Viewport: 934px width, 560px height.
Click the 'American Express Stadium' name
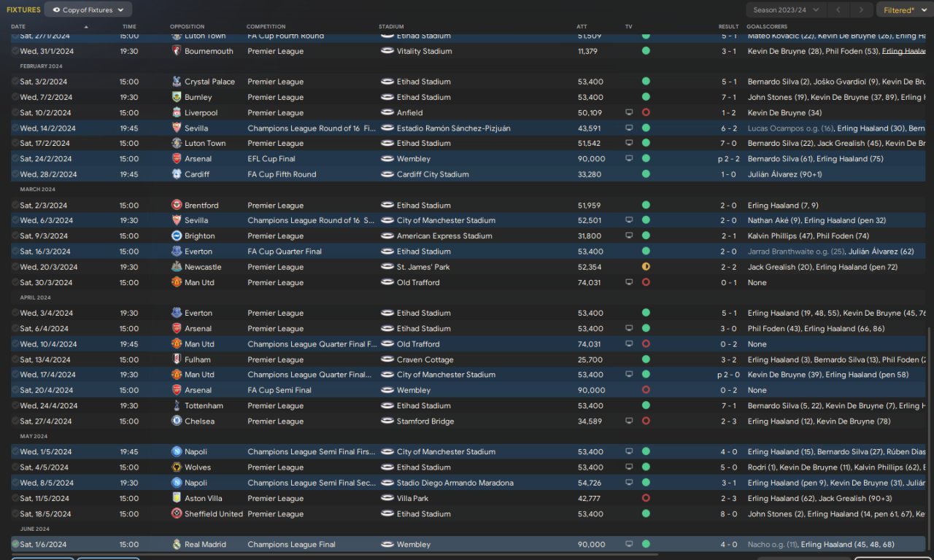(444, 236)
